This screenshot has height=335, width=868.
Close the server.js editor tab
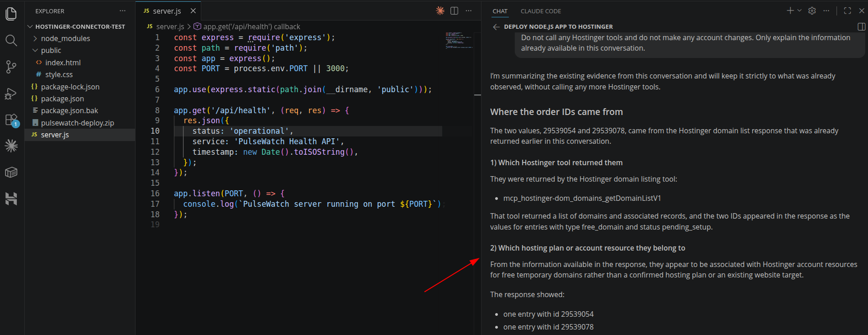[193, 11]
